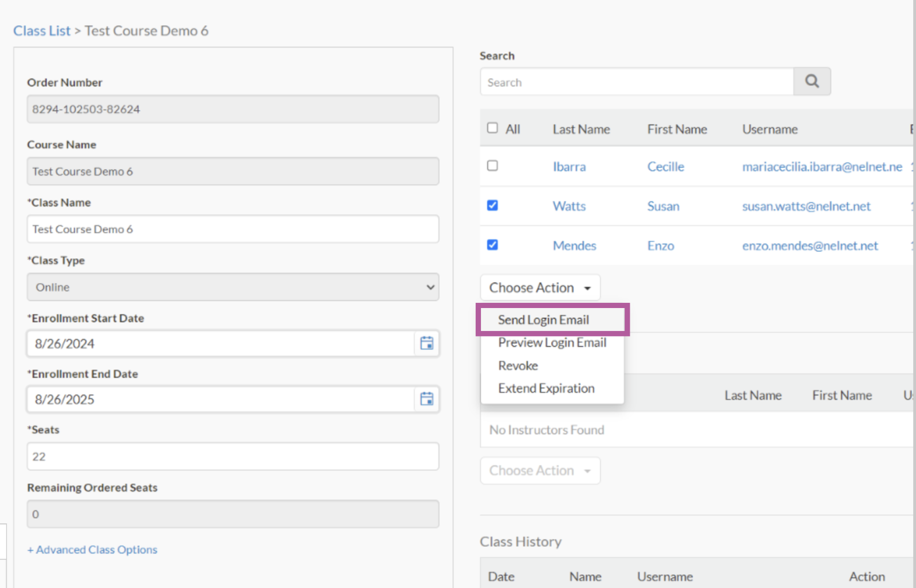
Task: Uncheck Enzo Mendes row checkbox
Action: (492, 244)
